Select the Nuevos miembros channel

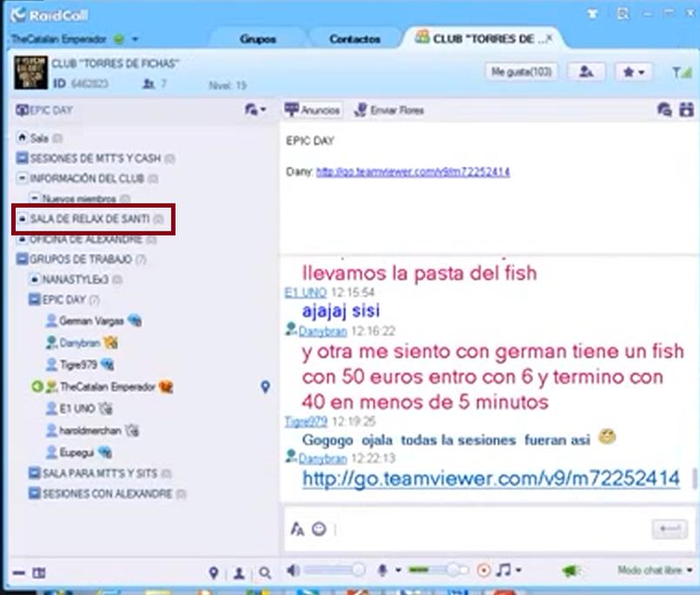click(79, 197)
